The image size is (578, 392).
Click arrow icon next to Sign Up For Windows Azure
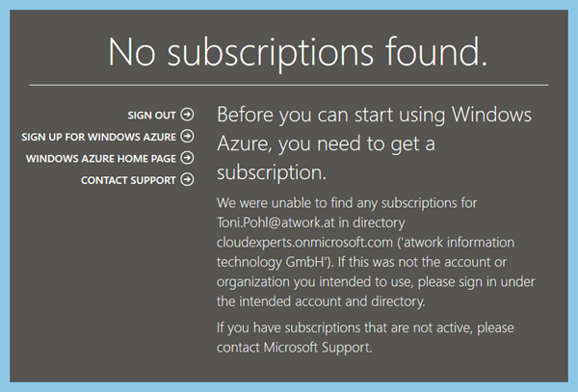pyautogui.click(x=187, y=137)
